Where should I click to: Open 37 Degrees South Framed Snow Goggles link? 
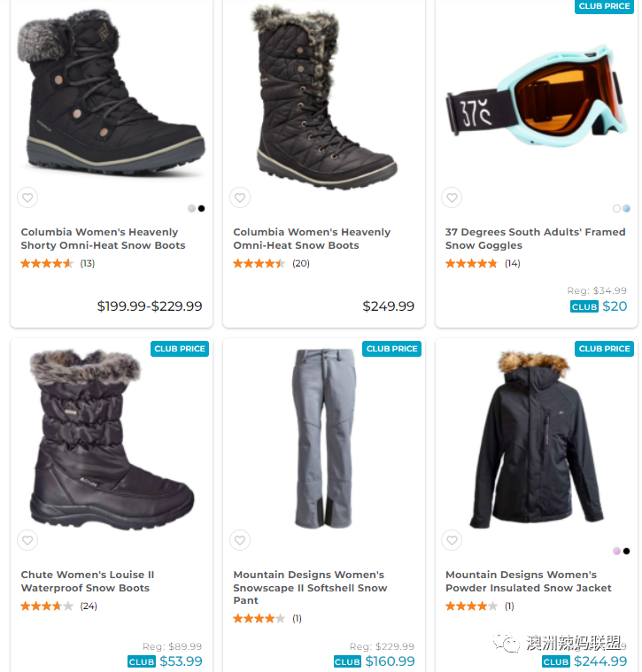click(535, 239)
